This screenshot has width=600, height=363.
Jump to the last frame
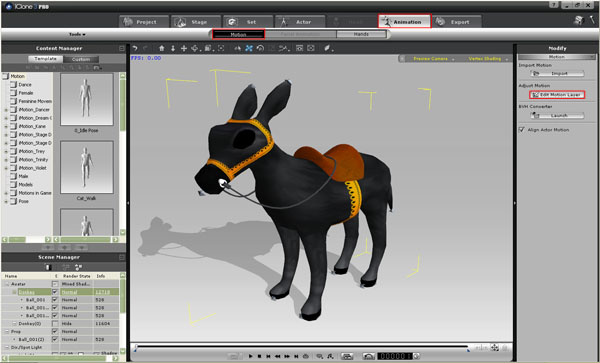(296, 356)
